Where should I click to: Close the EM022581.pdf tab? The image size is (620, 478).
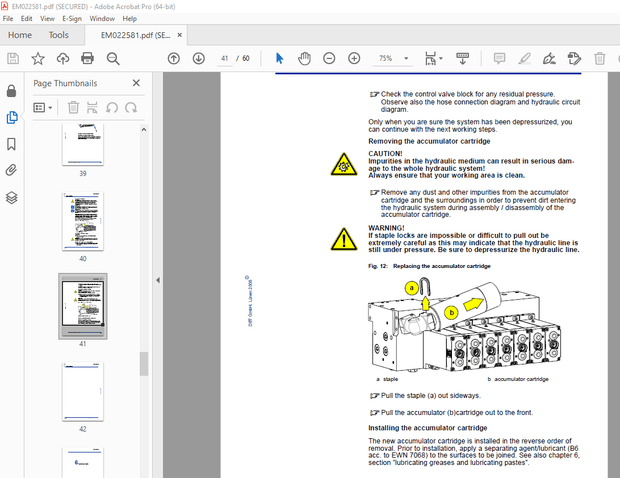click(180, 35)
